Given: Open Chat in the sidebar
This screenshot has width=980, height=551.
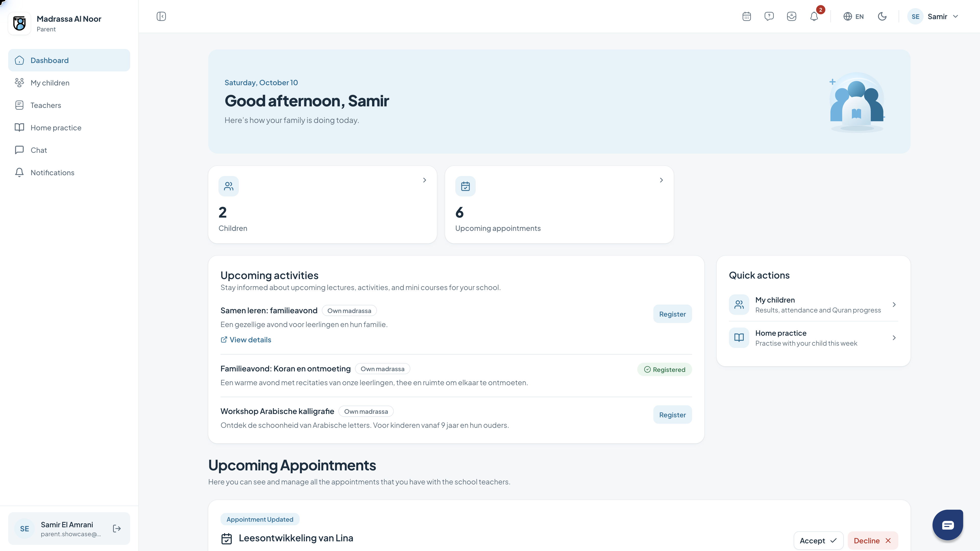Looking at the screenshot, I should 69,150.
